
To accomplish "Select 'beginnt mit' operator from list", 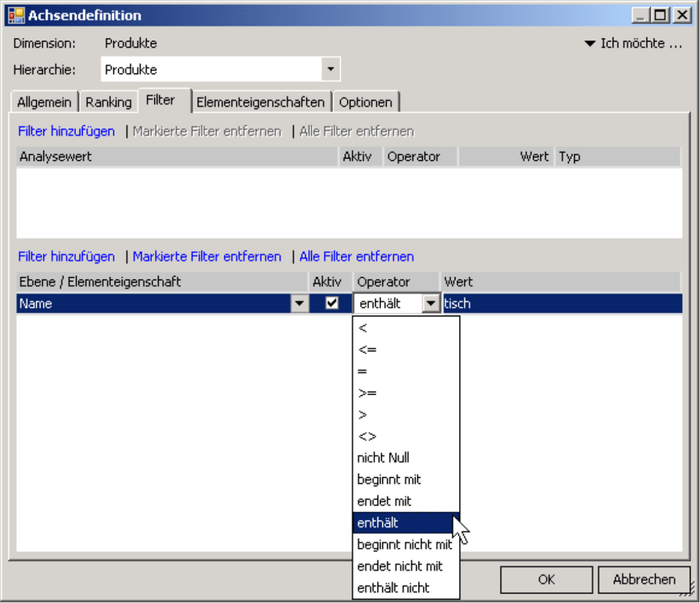I will pyautogui.click(x=389, y=480).
